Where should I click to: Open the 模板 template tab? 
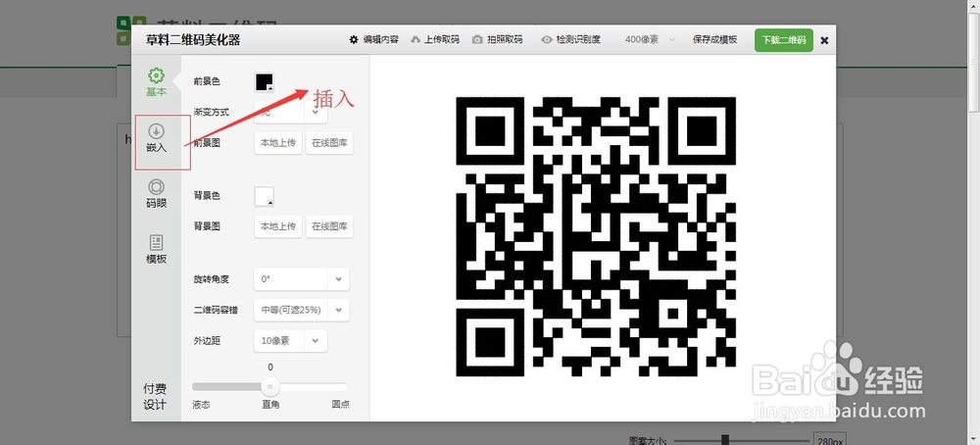coord(156,249)
